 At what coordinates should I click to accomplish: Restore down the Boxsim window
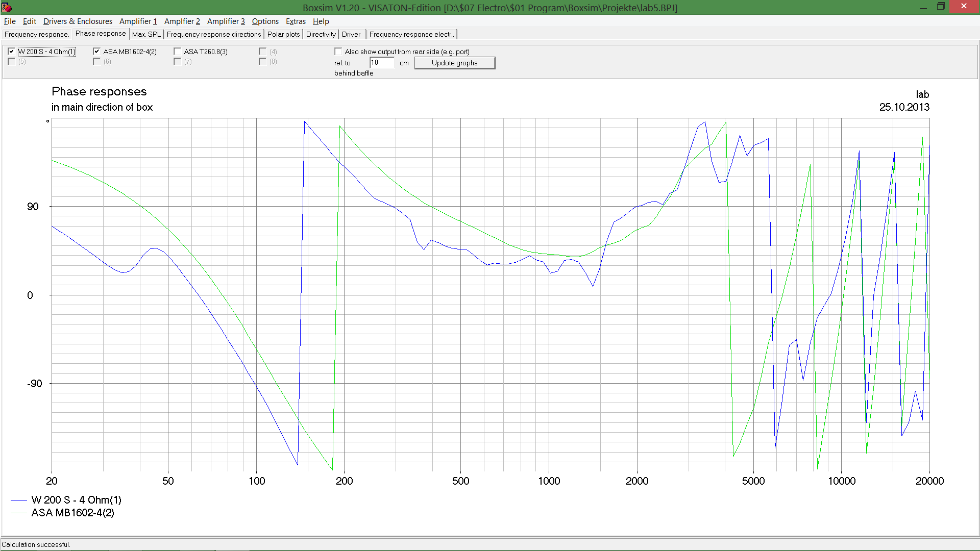pyautogui.click(x=941, y=7)
